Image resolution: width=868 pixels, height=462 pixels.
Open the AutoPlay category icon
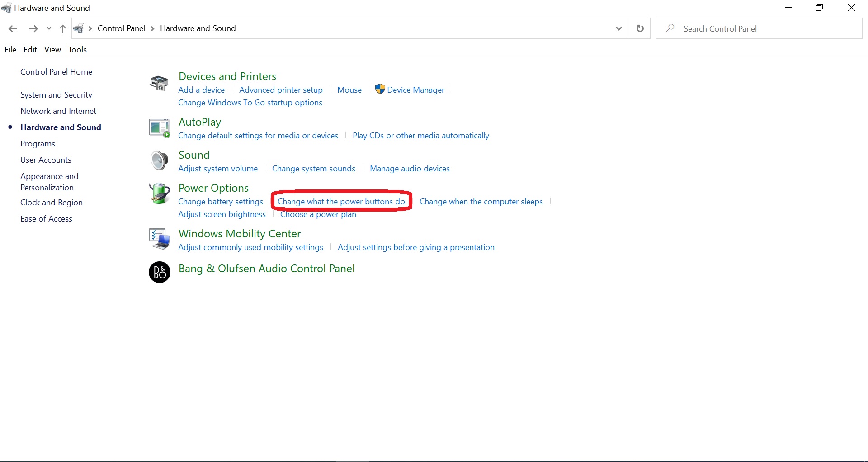tap(159, 128)
